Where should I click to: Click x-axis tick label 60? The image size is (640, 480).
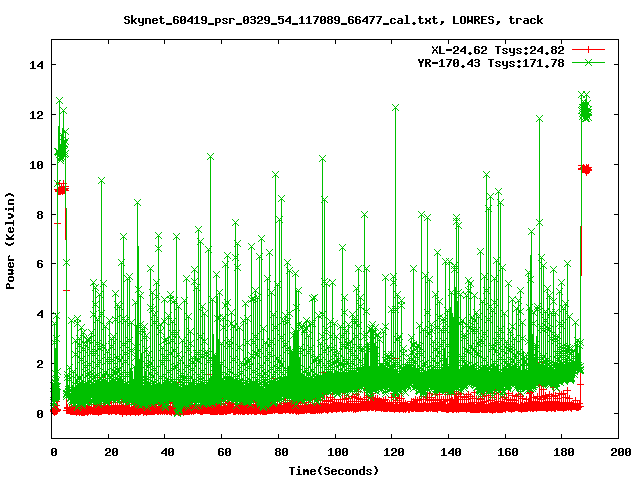tap(224, 452)
